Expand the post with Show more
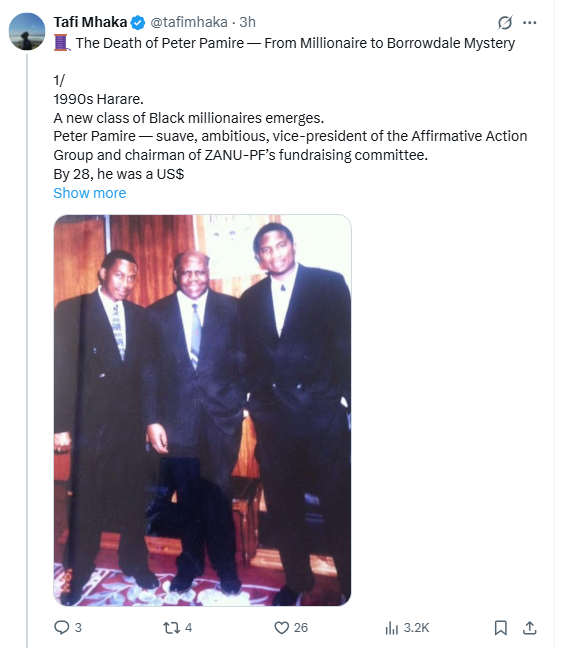Screen dimensions: 561x648 click(90, 193)
